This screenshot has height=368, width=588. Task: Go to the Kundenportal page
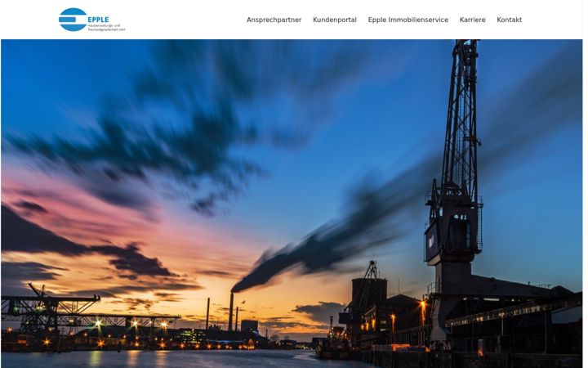(x=335, y=20)
